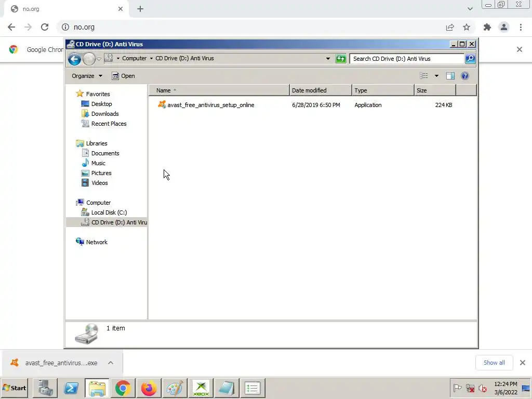The image size is (532, 399).
Task: View site information icon for no.org
Action: pyautogui.click(x=65, y=27)
